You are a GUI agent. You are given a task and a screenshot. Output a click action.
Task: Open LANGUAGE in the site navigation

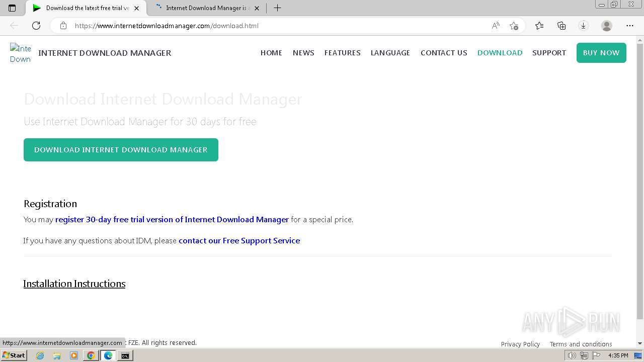[x=390, y=53]
